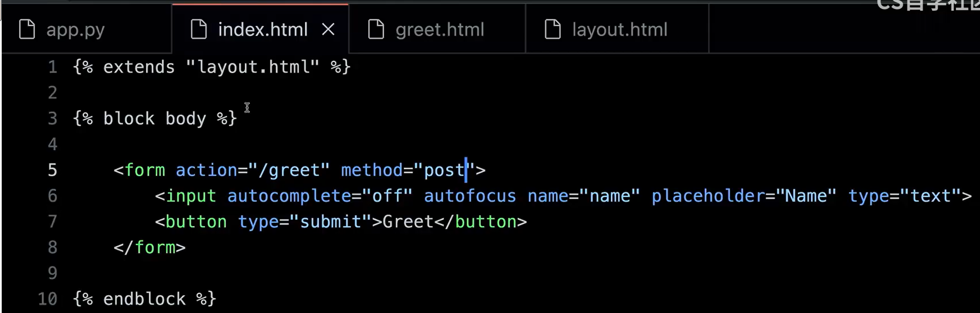Viewport: 980px width, 313px height.
Task: Open the greet.html tab
Action: [439, 30]
